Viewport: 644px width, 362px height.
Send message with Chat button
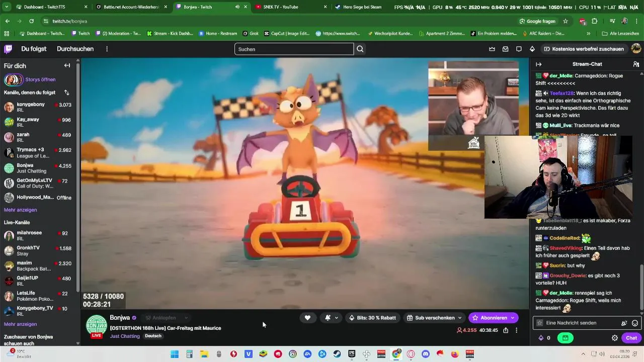coord(631,338)
